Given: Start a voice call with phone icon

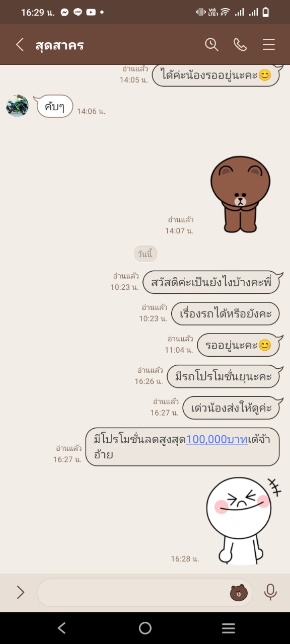Looking at the screenshot, I should pyautogui.click(x=240, y=45).
